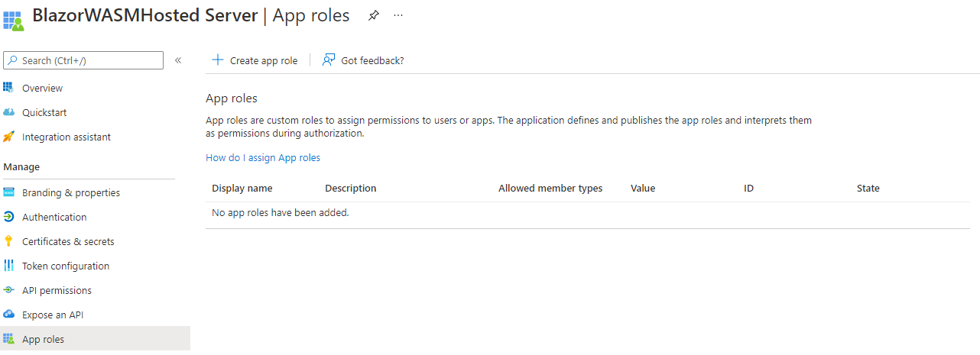
Task: Click the Display name column header
Action: click(242, 189)
